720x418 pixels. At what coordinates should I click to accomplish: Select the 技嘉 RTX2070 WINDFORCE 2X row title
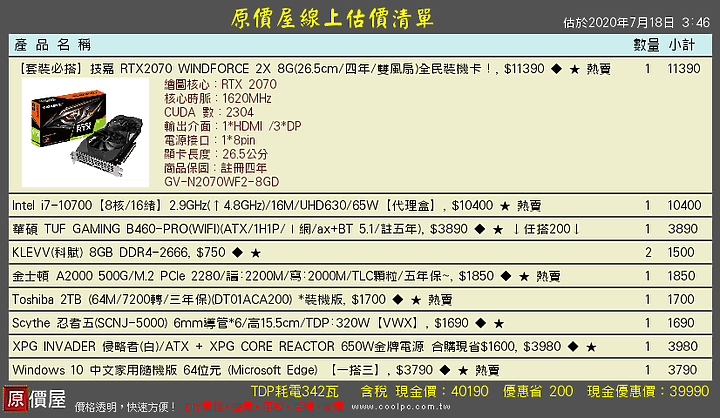[x=316, y=69]
